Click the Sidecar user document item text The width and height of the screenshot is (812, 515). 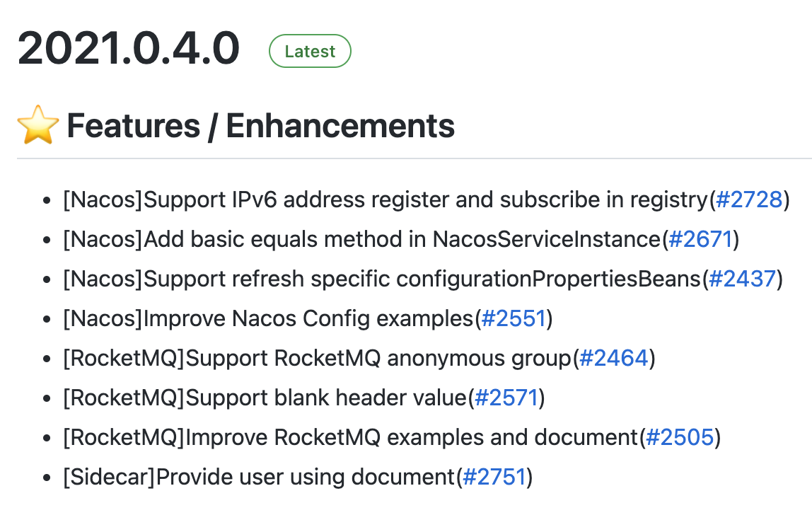tap(258, 478)
